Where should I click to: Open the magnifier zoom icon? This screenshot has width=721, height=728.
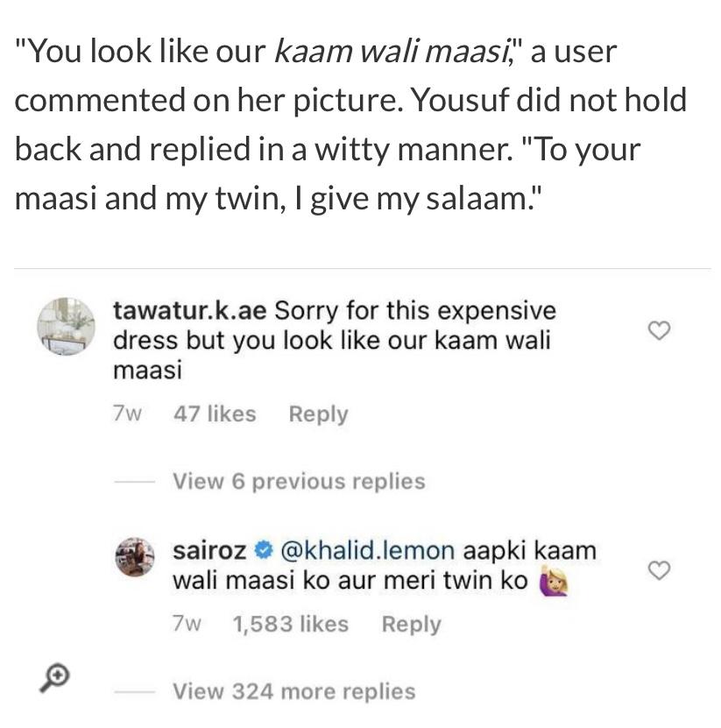click(55, 678)
